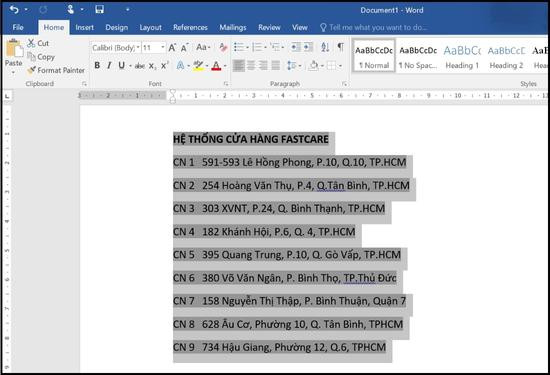Click the heading HỆ THỐNG CỬA HÀNG FASTCARE
Viewport: 550px width, 375px height.
(251, 139)
